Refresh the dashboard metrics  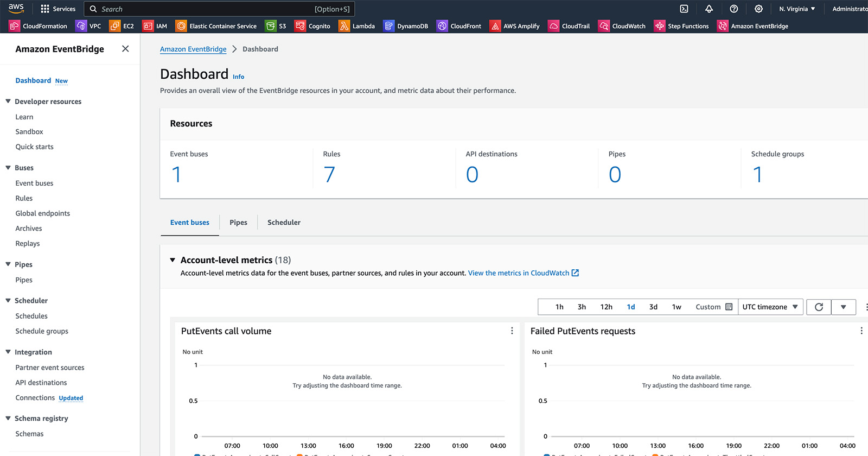(x=819, y=307)
